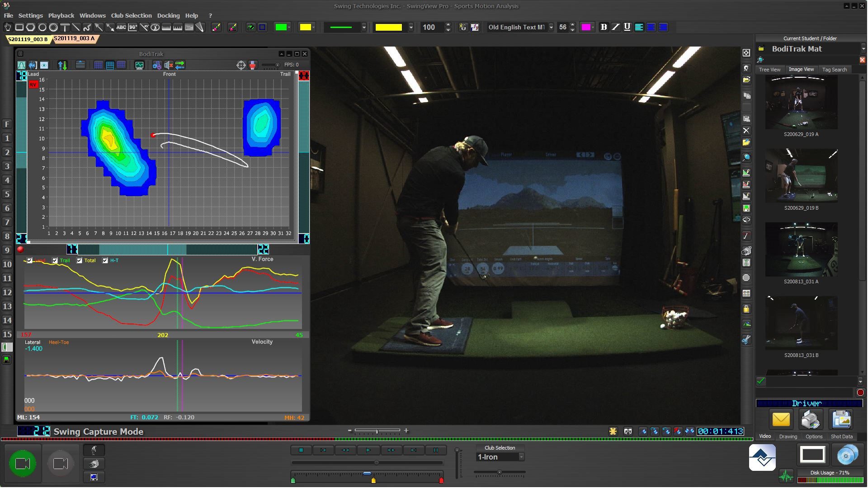Toggle the Trail force checkbox

click(55, 261)
